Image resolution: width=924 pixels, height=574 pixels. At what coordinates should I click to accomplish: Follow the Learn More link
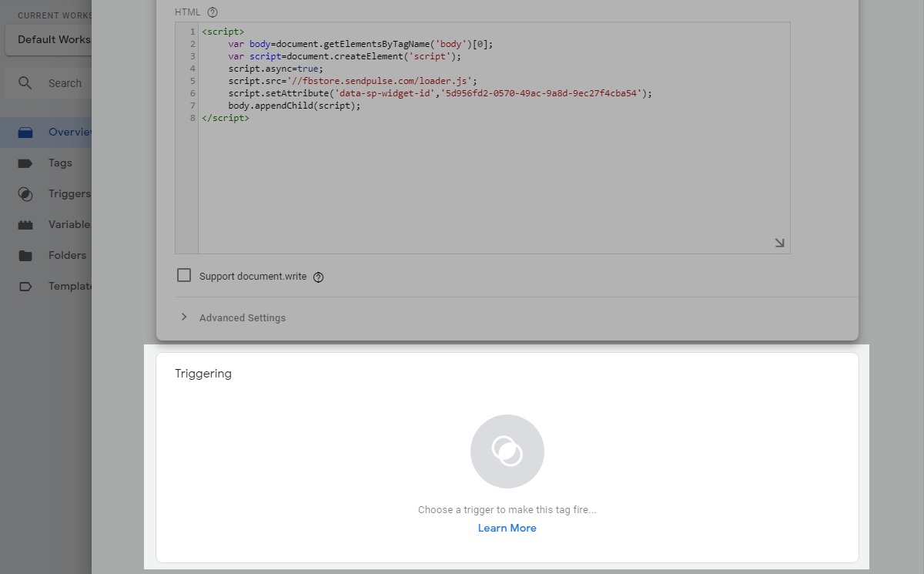click(x=507, y=528)
